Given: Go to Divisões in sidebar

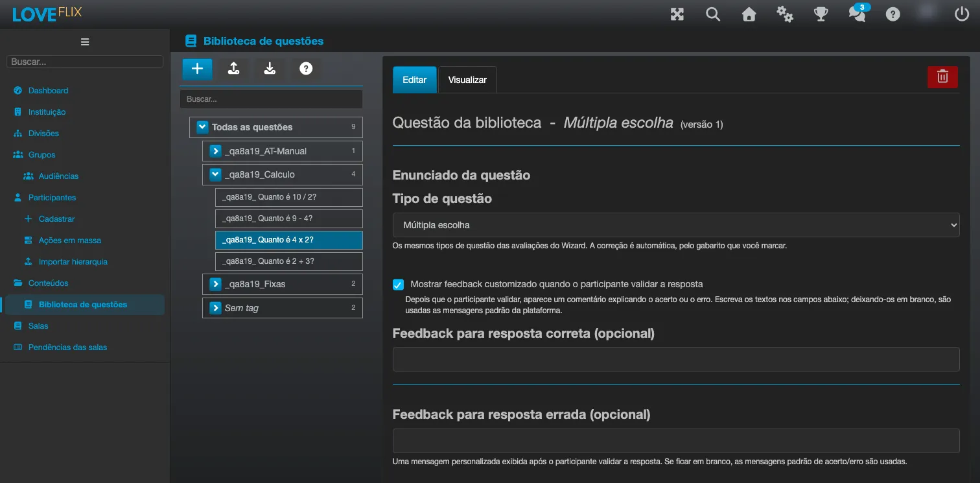Looking at the screenshot, I should (x=43, y=134).
